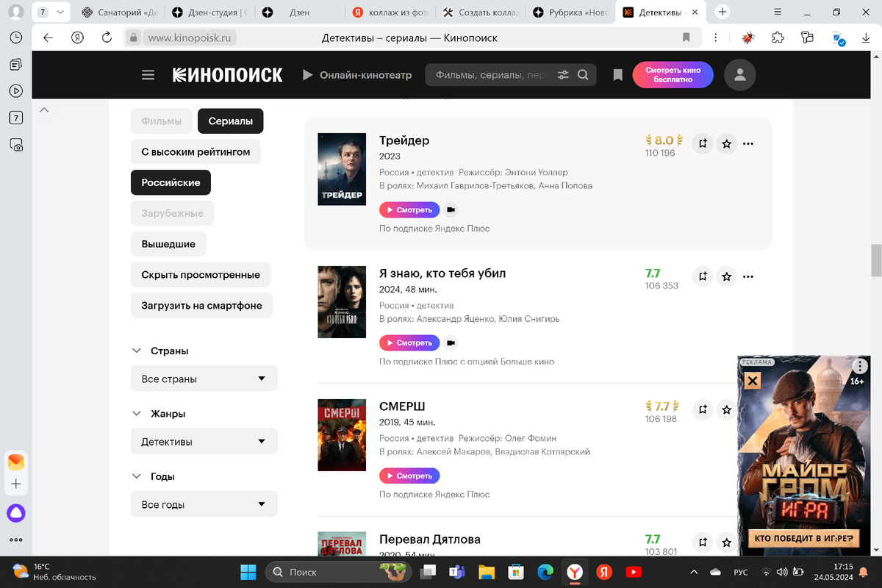Toggle the Российские filter
The image size is (882, 588).
click(171, 182)
